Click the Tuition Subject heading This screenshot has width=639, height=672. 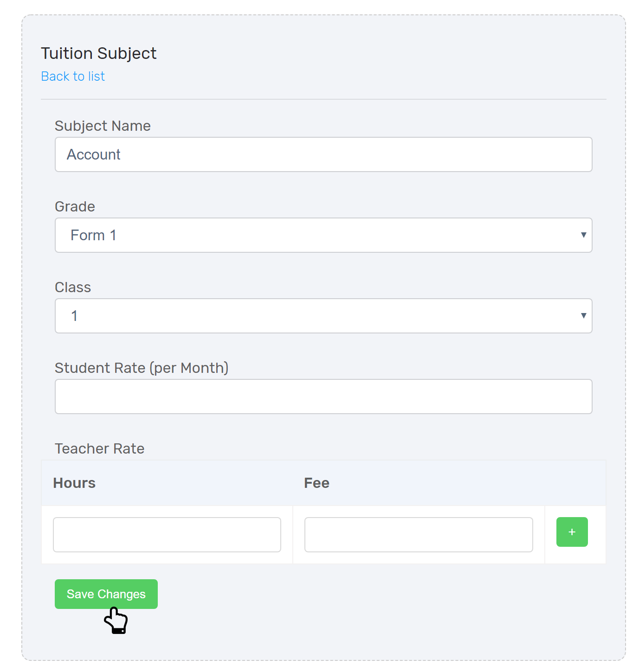pos(99,53)
